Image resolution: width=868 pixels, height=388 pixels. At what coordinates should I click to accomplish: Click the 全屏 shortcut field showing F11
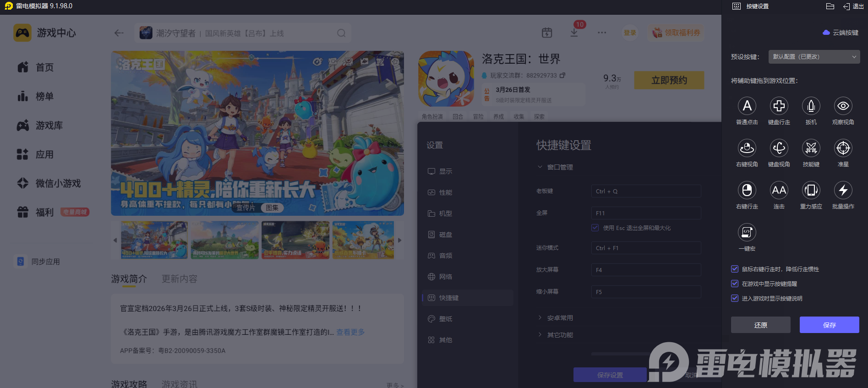(646, 213)
